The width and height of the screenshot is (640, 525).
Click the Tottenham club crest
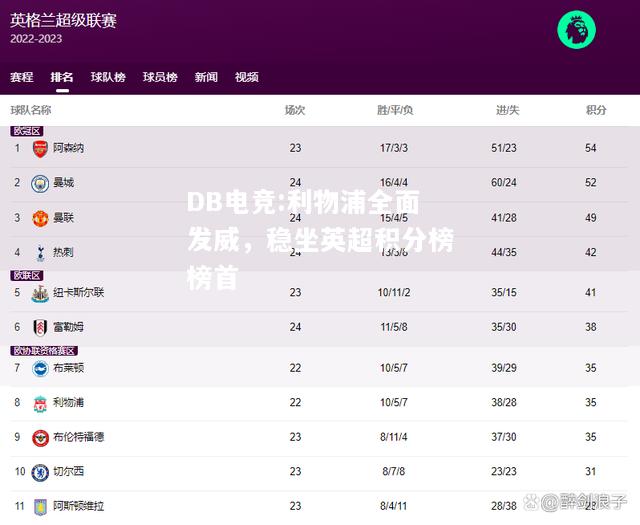click(40, 253)
